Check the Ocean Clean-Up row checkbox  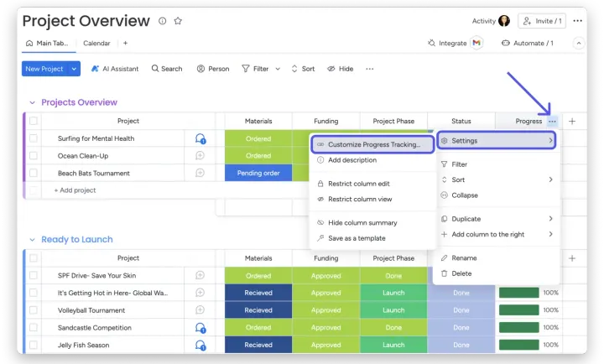click(x=34, y=156)
